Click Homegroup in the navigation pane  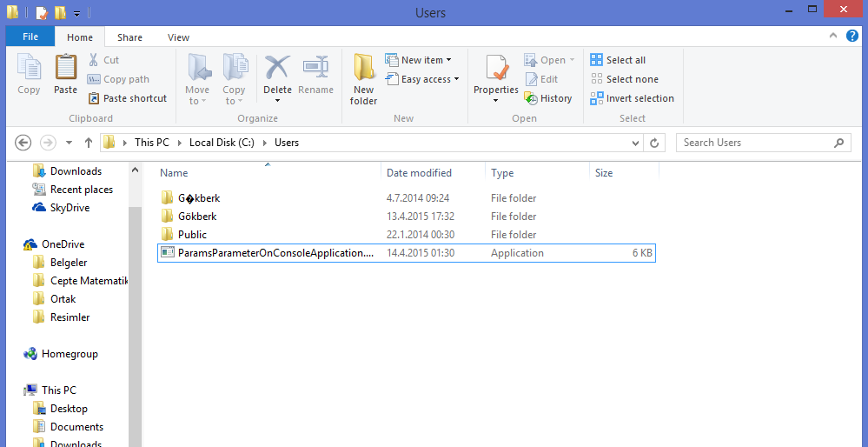tap(61, 354)
